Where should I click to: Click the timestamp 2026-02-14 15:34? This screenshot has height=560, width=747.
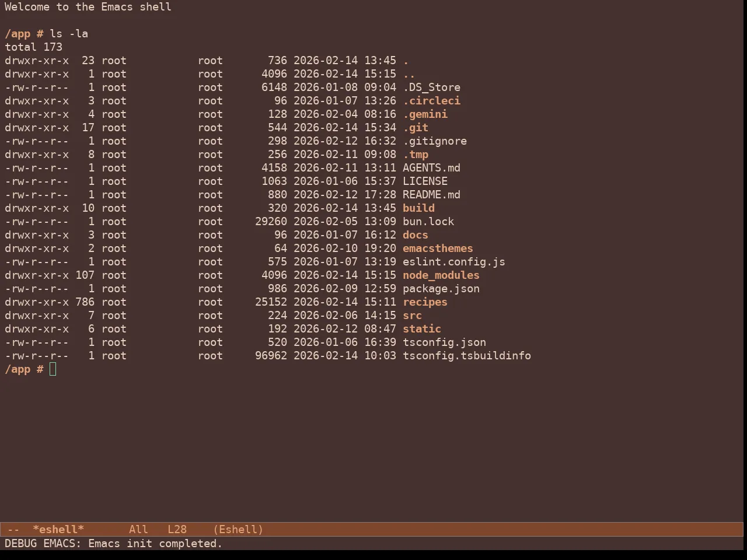pos(345,128)
